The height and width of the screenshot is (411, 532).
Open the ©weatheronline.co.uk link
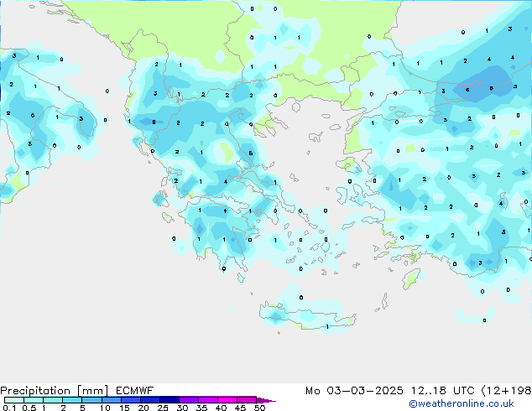click(x=462, y=403)
